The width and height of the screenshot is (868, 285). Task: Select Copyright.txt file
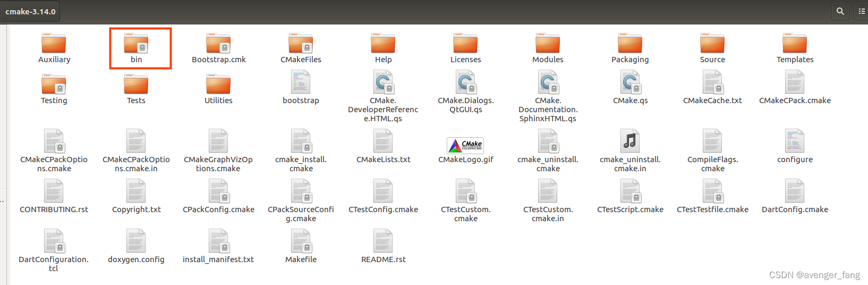(x=136, y=196)
